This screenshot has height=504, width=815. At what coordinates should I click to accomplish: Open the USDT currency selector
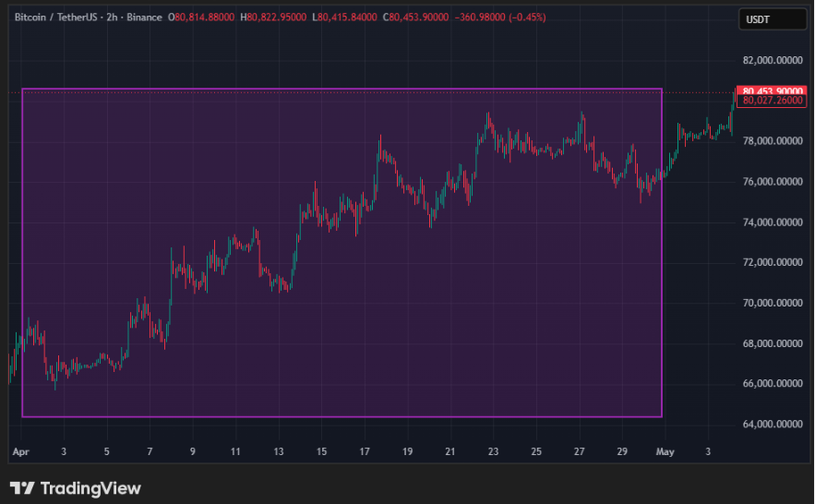(x=773, y=19)
